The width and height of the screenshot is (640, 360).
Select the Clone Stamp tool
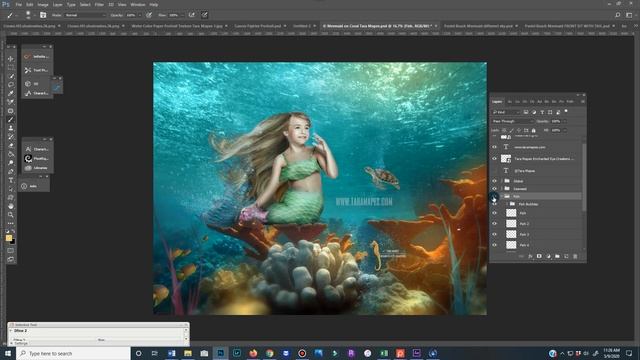click(11, 128)
